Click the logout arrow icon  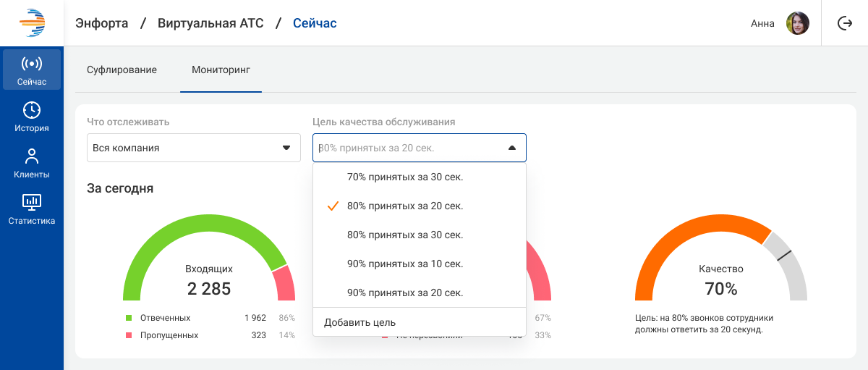(x=844, y=23)
